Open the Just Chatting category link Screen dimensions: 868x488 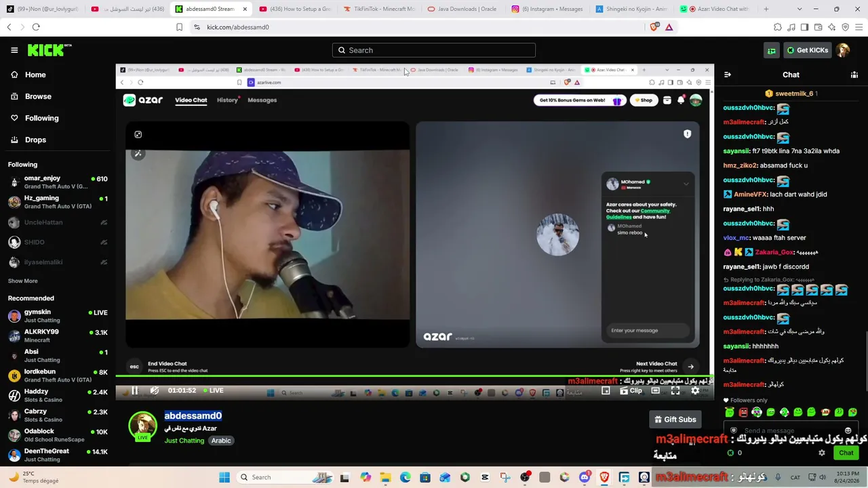[184, 441]
